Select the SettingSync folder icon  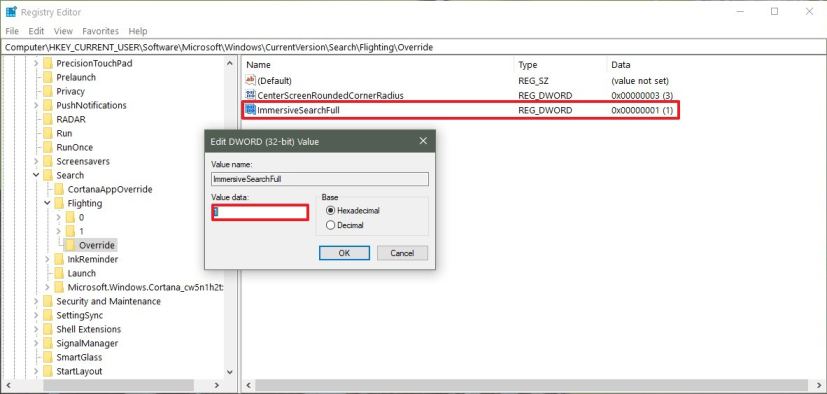coord(48,315)
